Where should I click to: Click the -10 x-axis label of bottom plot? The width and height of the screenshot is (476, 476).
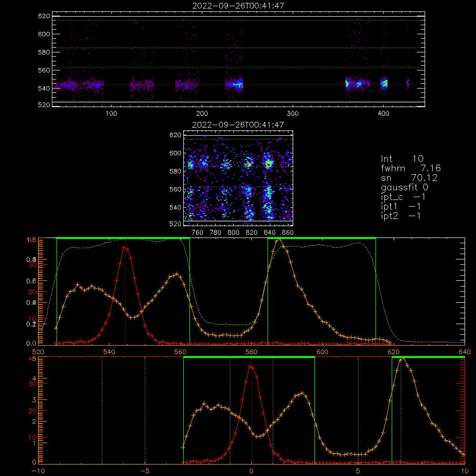click(38, 471)
